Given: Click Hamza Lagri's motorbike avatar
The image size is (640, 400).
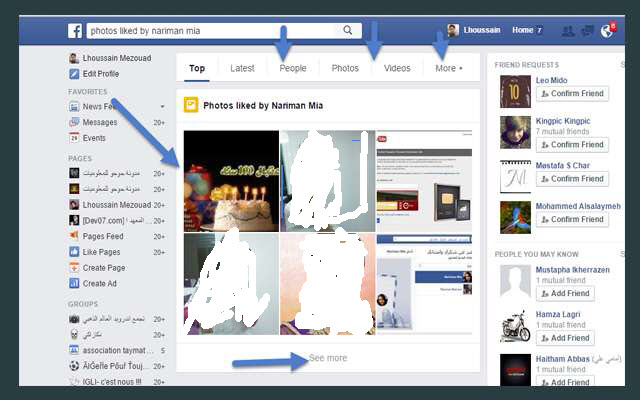Looking at the screenshot, I should [x=515, y=326].
